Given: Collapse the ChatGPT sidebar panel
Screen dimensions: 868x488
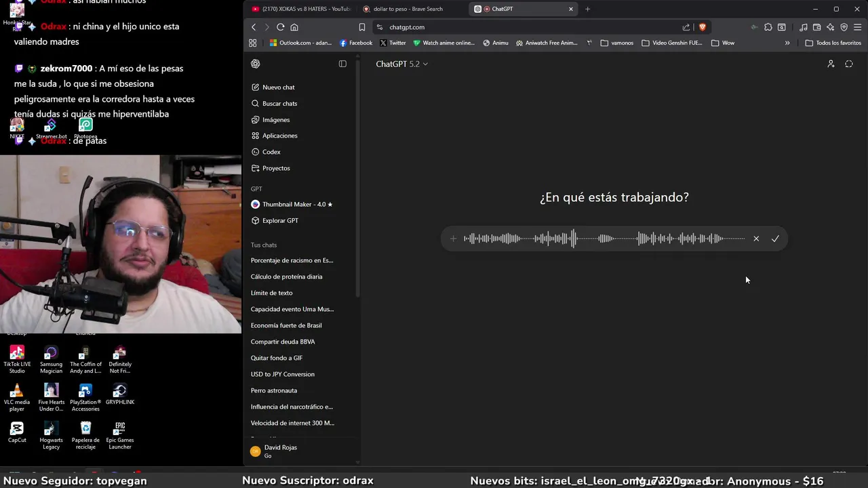Looking at the screenshot, I should click(342, 64).
